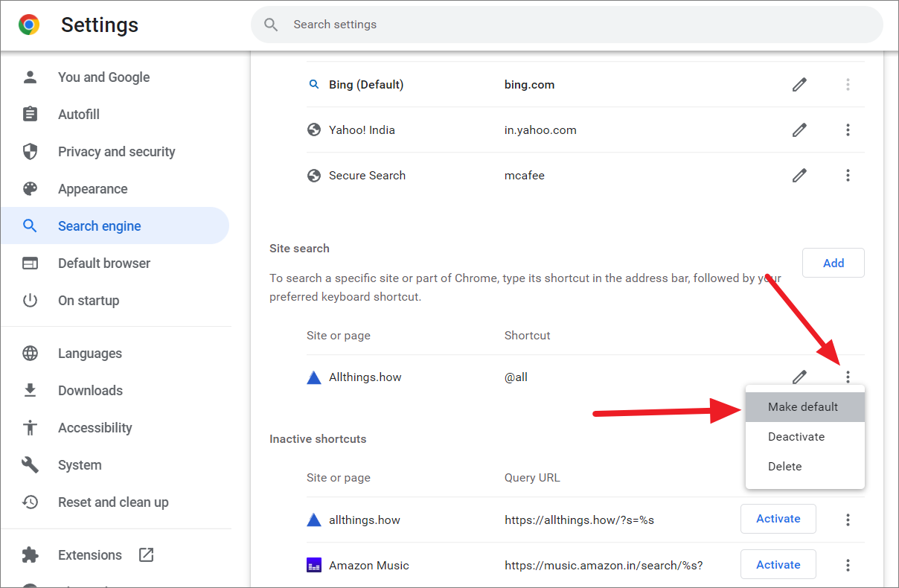Click the System wrench icon
899x588 pixels.
(30, 464)
